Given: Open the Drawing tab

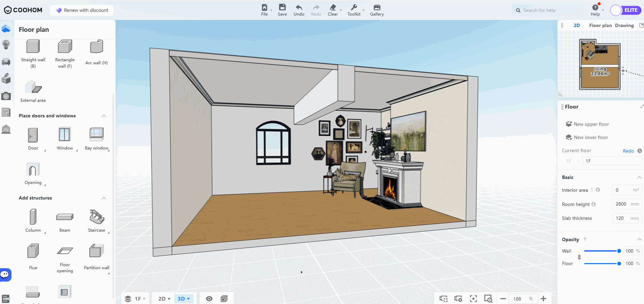Looking at the screenshot, I should click(x=624, y=25).
